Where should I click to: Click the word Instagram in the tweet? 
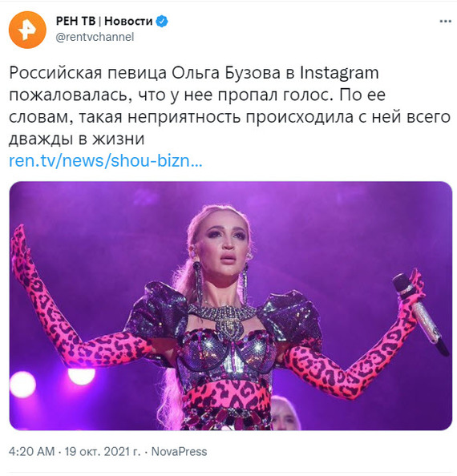click(339, 73)
